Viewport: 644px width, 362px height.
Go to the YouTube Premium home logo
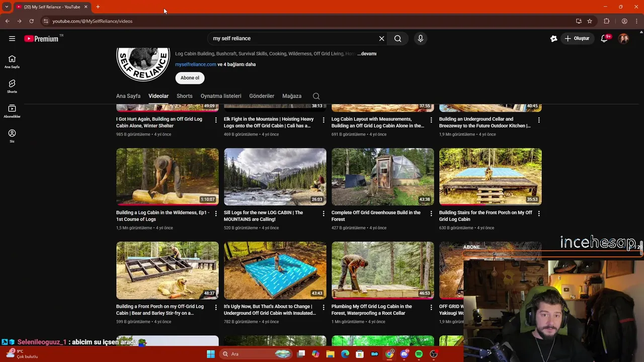pyautogui.click(x=41, y=39)
